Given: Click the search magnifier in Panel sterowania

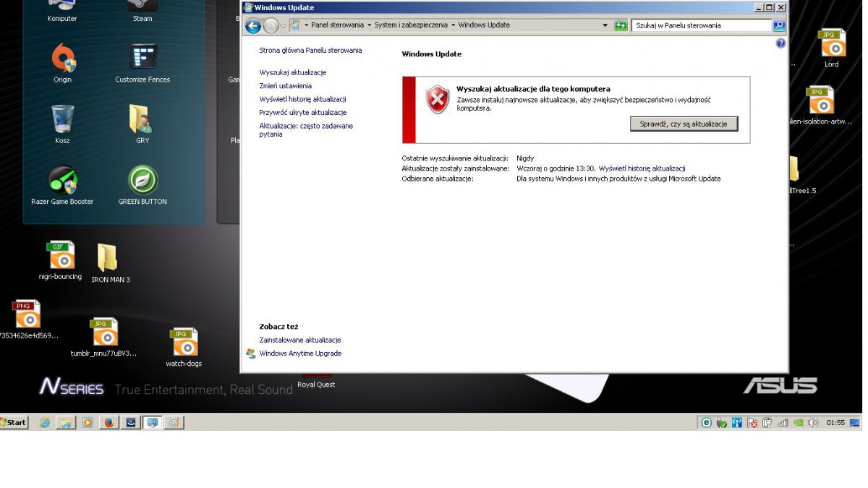Looking at the screenshot, I should 779,25.
